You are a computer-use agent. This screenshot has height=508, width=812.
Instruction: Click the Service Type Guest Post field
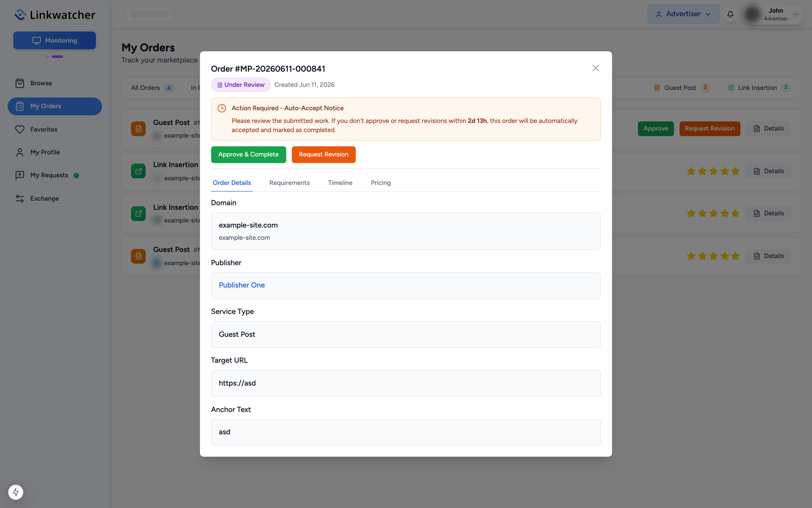pos(406,335)
